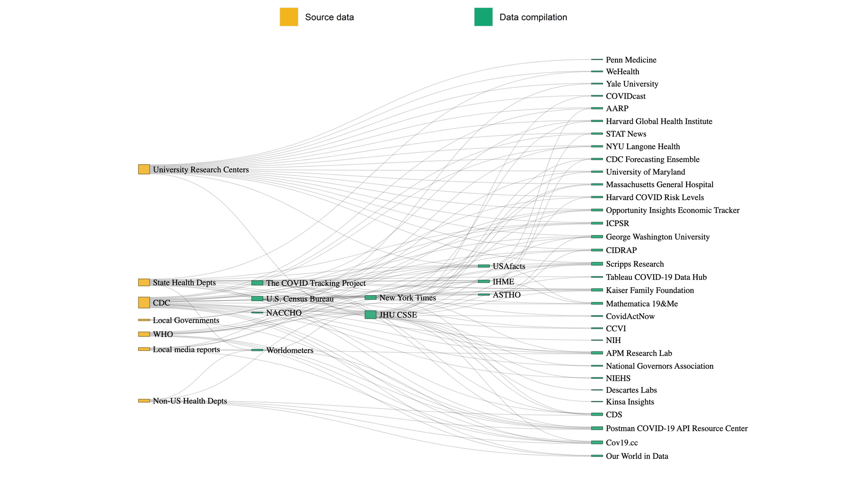
Task: Click the CDS label
Action: coord(614,414)
